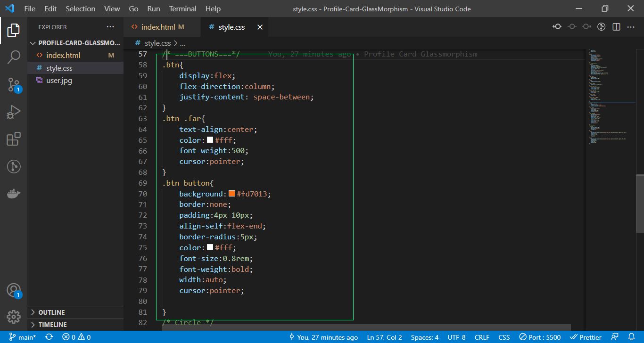Open the Accounts menu icon
This screenshot has height=343, width=644.
(x=14, y=290)
